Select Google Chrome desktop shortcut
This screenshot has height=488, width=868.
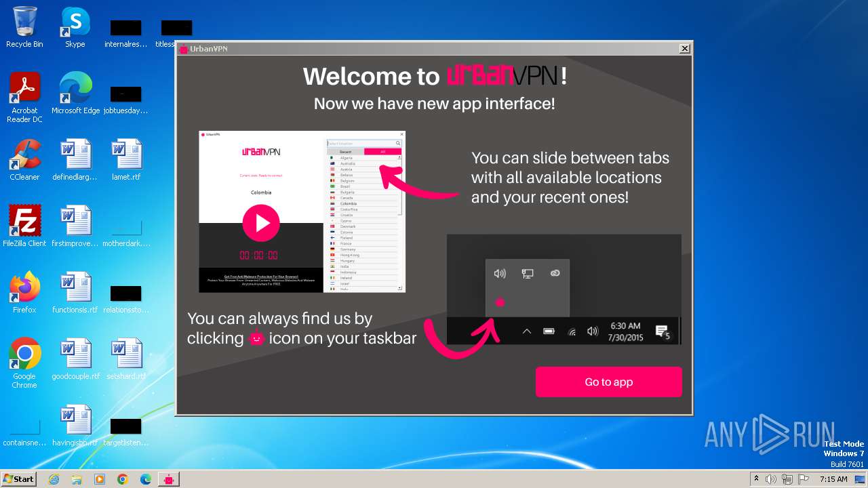pyautogui.click(x=24, y=363)
